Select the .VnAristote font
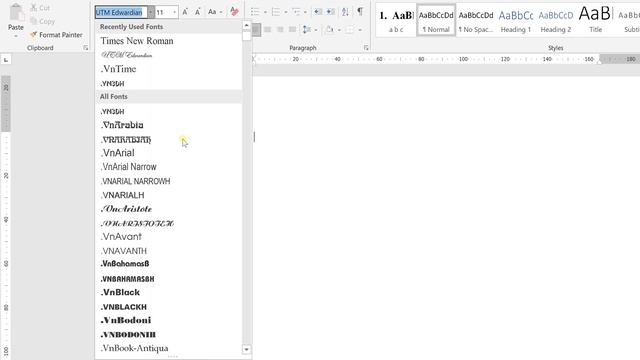The width and height of the screenshot is (640, 360). (x=169, y=209)
